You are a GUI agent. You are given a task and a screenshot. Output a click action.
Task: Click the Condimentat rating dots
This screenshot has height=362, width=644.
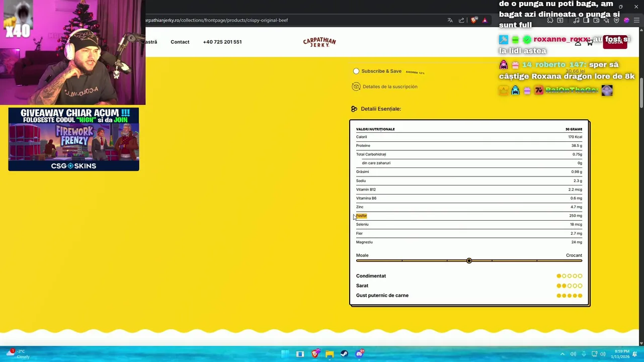coord(570,276)
